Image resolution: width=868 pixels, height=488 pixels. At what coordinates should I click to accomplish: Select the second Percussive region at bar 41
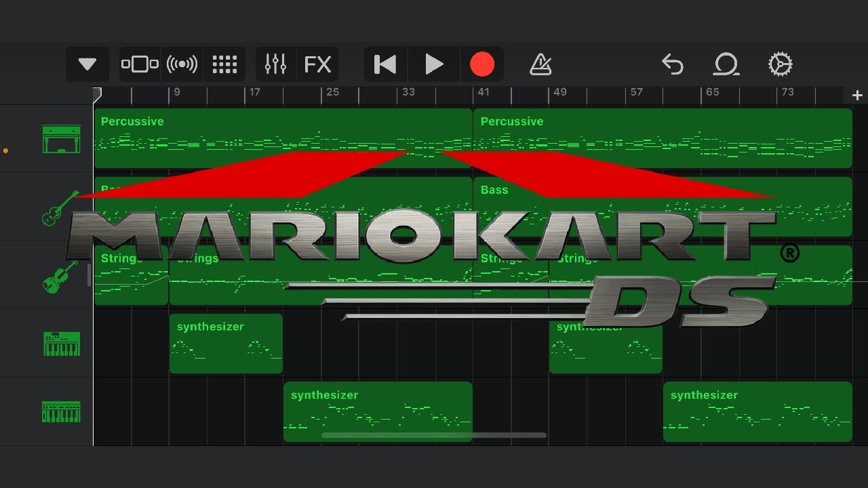coord(663,138)
